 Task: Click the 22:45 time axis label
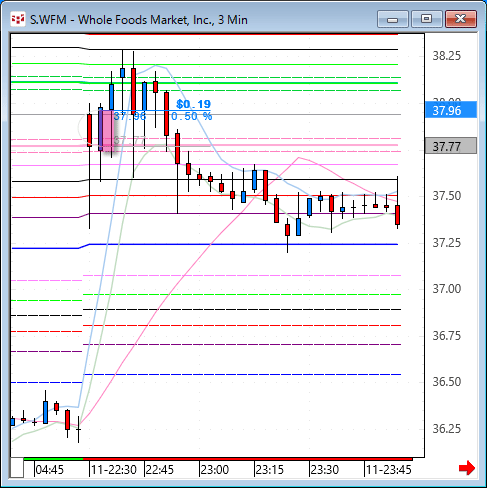pyautogui.click(x=160, y=470)
